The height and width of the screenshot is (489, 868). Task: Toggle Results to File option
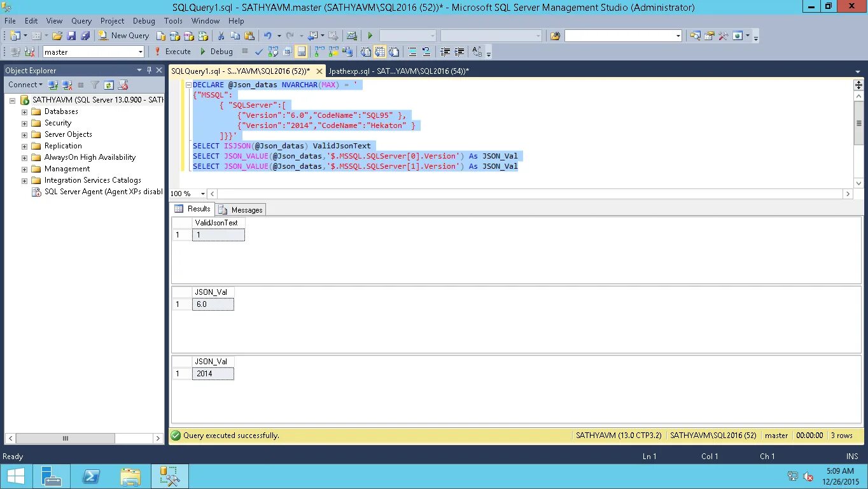click(394, 52)
